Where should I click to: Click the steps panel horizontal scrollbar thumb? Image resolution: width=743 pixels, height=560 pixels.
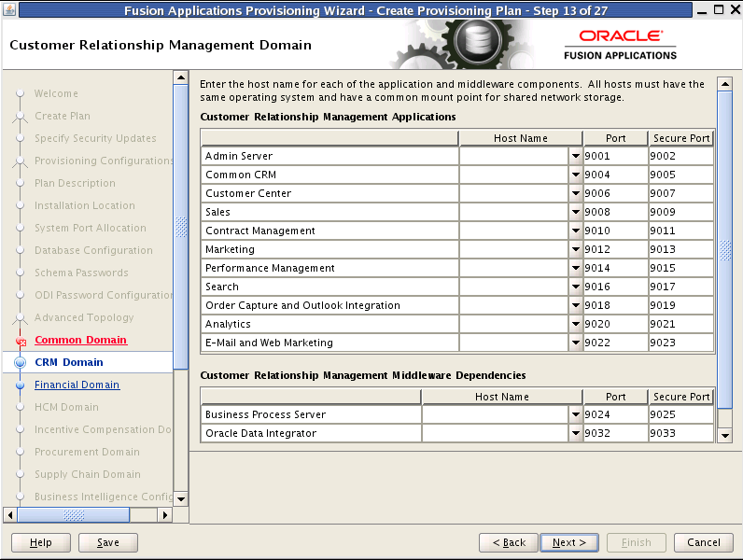74,515
